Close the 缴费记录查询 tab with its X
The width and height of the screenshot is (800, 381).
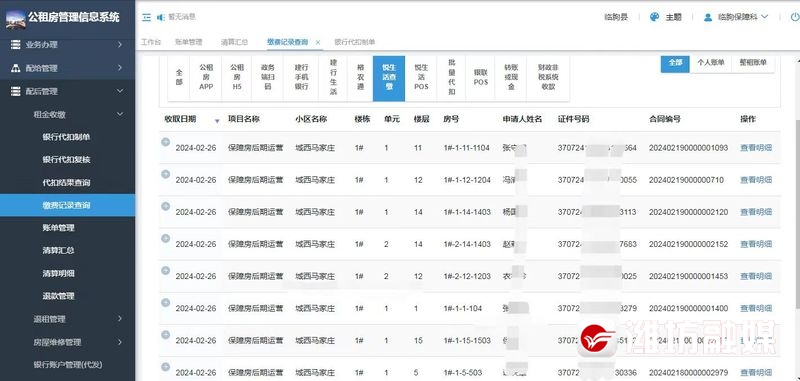coord(318,42)
